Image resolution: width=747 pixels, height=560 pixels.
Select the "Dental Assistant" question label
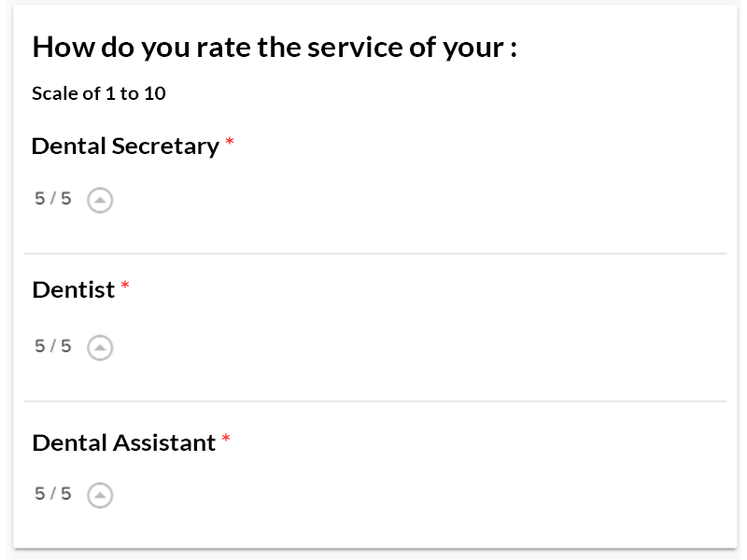click(123, 443)
